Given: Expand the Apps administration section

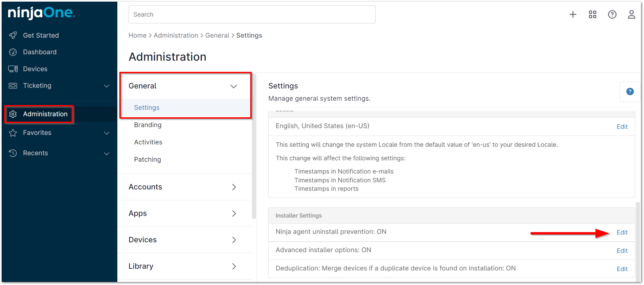Looking at the screenshot, I should tap(234, 213).
